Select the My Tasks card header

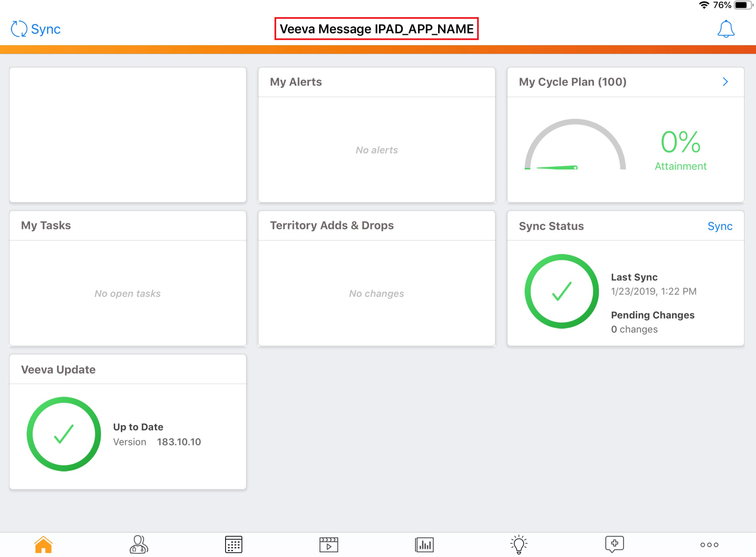click(x=46, y=225)
